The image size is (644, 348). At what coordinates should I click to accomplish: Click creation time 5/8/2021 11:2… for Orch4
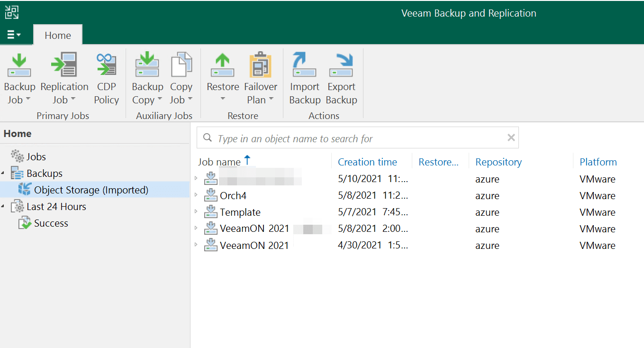(x=373, y=196)
